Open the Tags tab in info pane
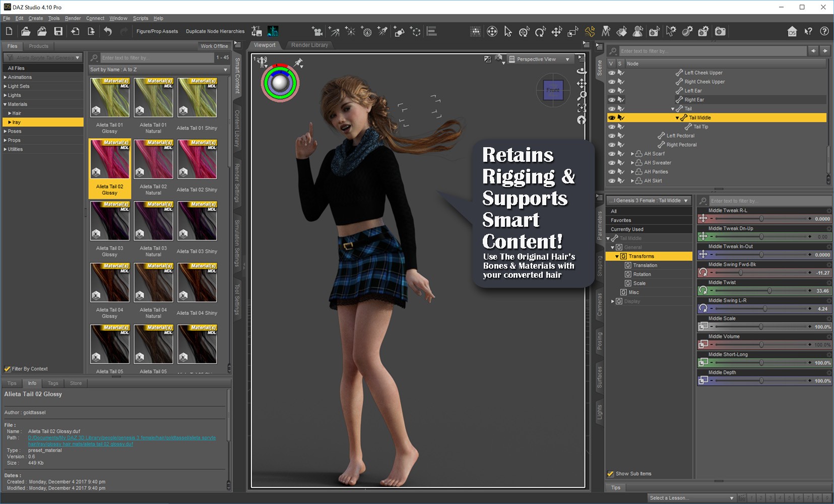The height and width of the screenshot is (504, 834). coord(53,384)
